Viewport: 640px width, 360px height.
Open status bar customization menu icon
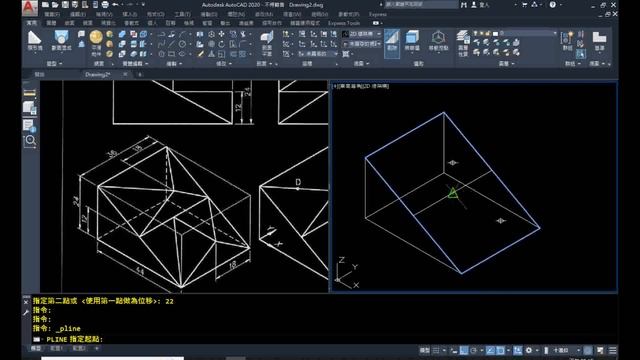click(612, 350)
